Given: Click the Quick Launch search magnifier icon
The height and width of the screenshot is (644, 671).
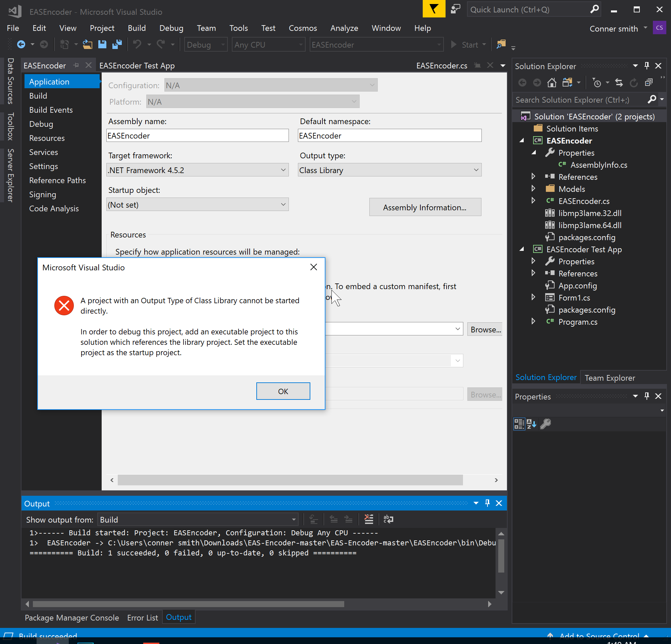Looking at the screenshot, I should click(595, 9).
